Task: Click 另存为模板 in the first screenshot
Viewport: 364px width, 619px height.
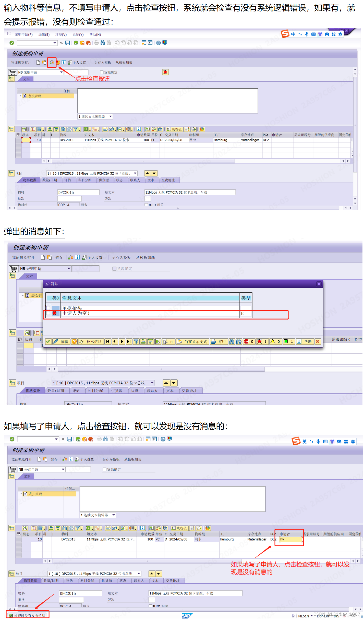Action: pyautogui.click(x=103, y=62)
